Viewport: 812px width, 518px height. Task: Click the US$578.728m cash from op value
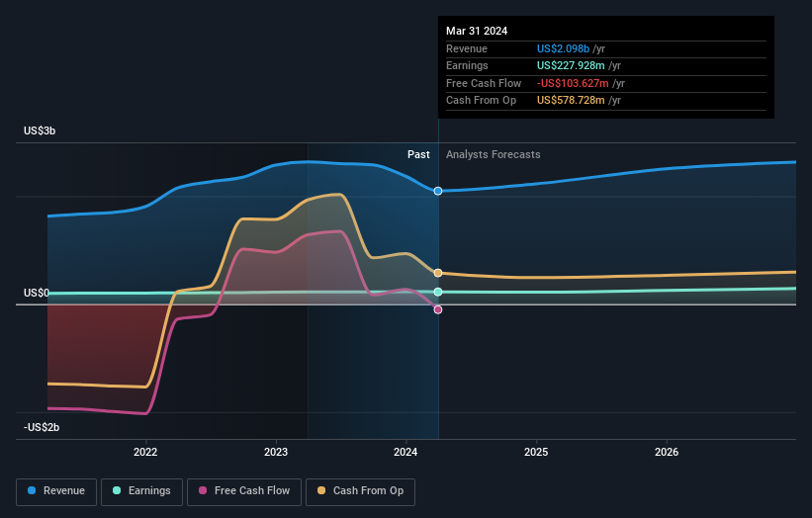571,101
